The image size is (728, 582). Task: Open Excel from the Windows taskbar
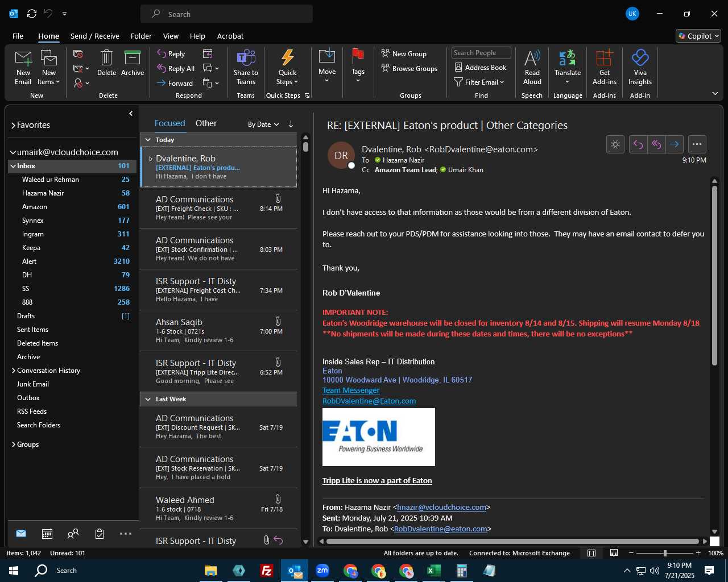434,571
